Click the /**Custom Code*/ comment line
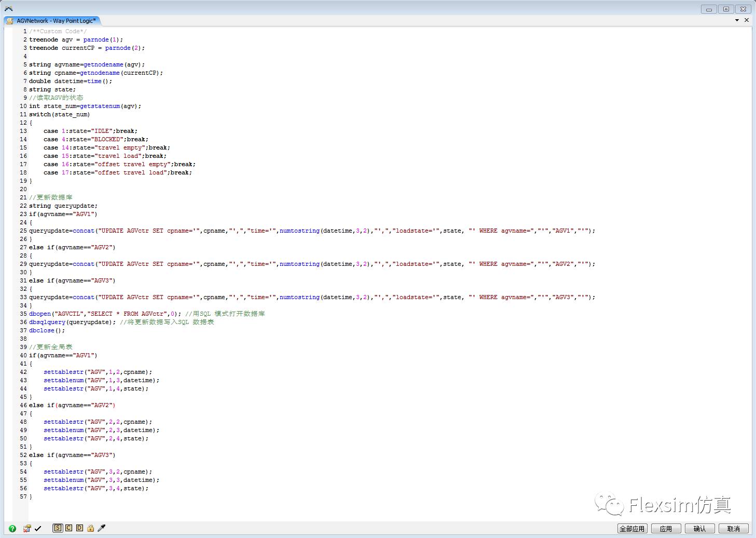 click(58, 31)
